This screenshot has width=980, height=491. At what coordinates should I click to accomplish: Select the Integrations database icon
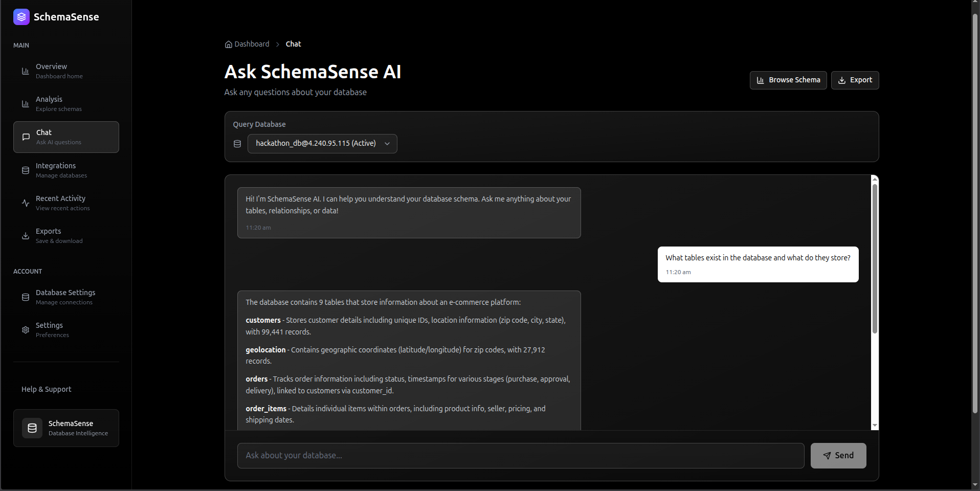pyautogui.click(x=26, y=170)
